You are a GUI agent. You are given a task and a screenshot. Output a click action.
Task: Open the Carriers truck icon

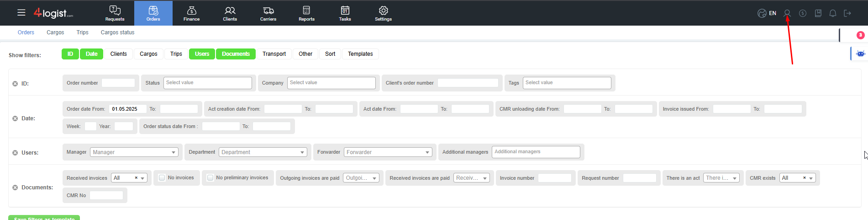pyautogui.click(x=268, y=11)
